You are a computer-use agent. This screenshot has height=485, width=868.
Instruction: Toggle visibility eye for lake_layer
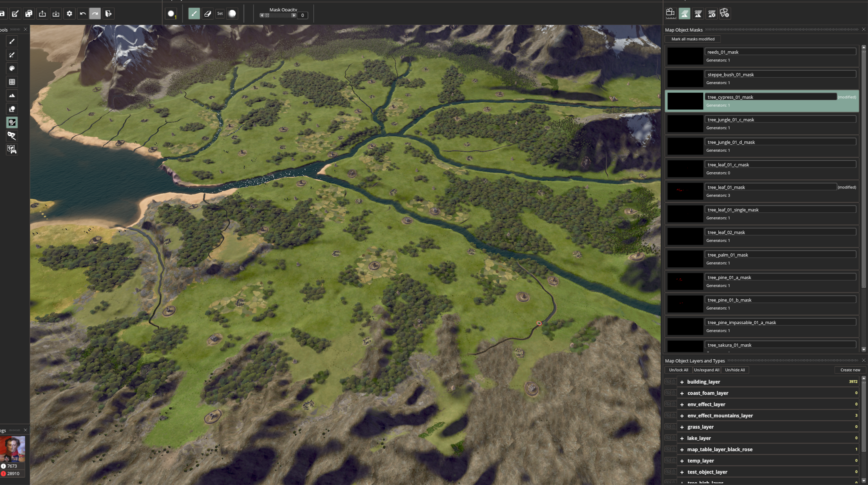[x=668, y=438]
